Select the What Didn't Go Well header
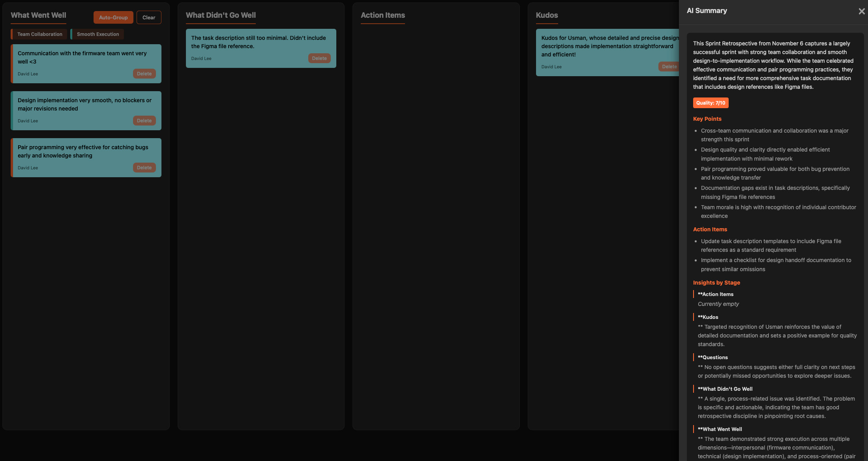Screen dimensions: 868x461 pyautogui.click(x=221, y=15)
